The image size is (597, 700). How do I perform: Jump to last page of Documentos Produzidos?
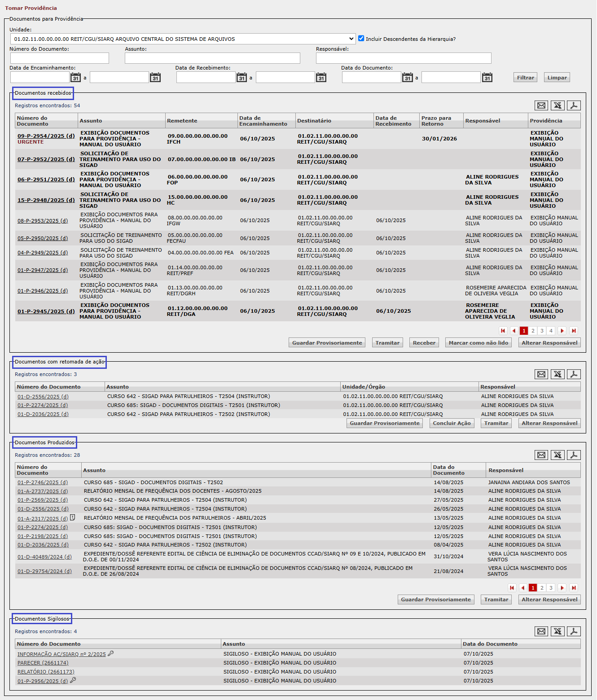click(574, 588)
